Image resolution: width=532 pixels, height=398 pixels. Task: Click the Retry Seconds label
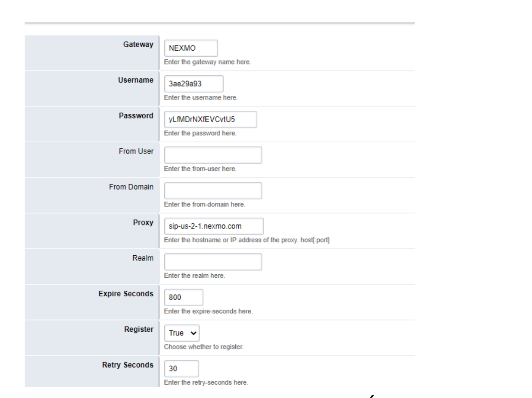point(128,365)
